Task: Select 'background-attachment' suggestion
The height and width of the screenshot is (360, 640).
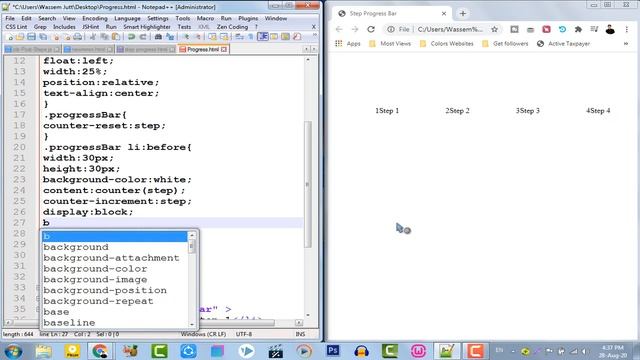Action: [111, 258]
